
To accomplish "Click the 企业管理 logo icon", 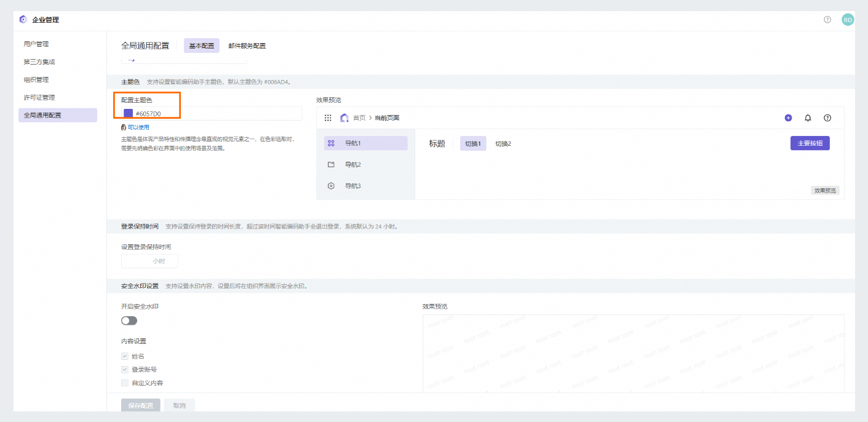I will coord(23,20).
